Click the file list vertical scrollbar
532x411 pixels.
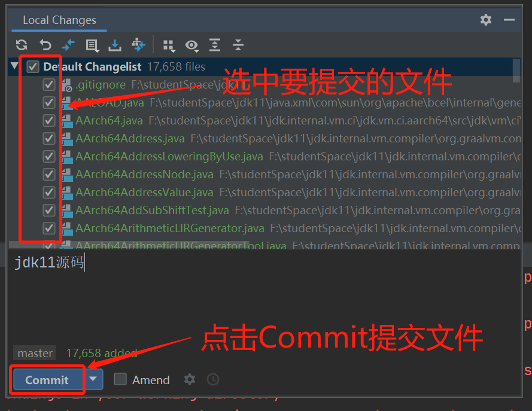point(516,71)
